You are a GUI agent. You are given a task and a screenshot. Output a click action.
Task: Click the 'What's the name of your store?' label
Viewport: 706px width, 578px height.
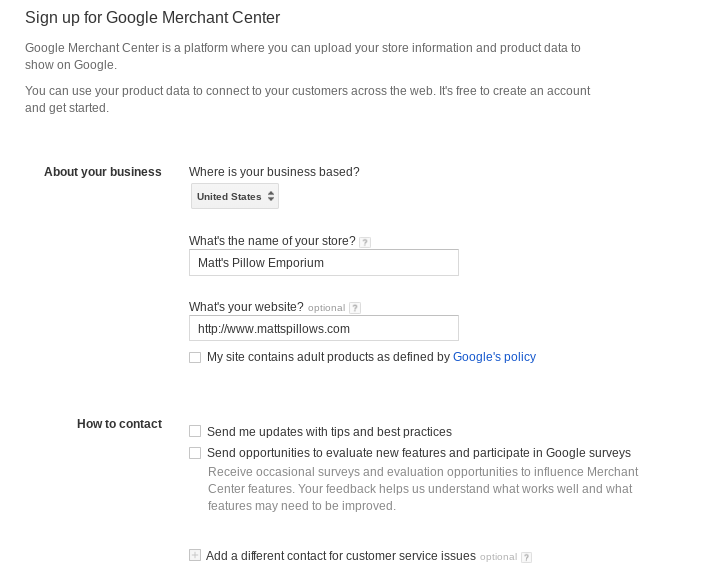272,241
